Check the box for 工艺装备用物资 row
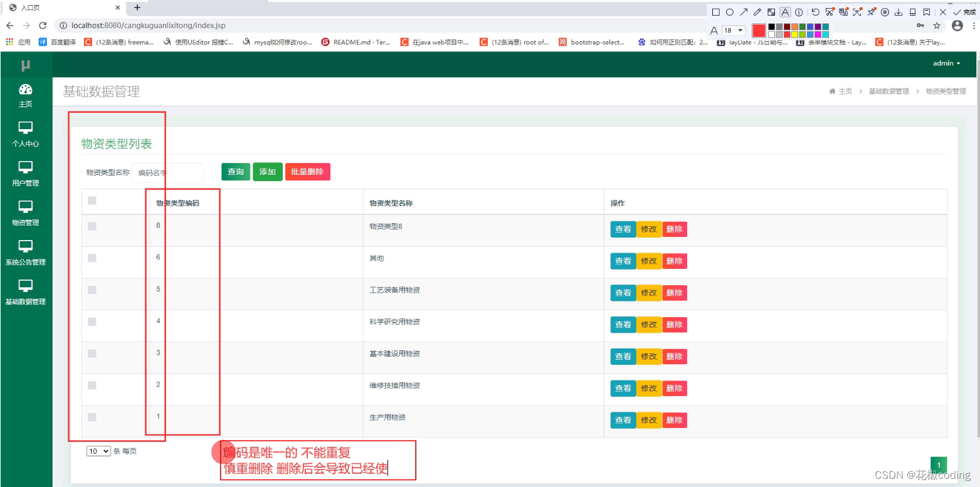The image size is (980, 487). [x=92, y=290]
